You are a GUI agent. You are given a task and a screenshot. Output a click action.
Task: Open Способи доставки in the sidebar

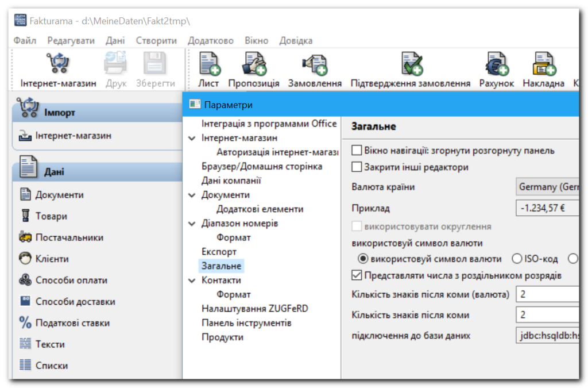coord(67,302)
